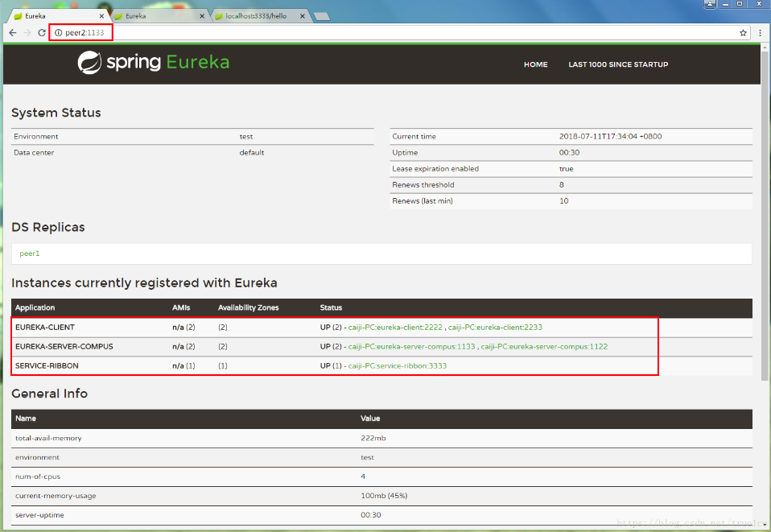Screen dimensions: 771x532
Task: Open caiji-PC:eureka-client:2233 instance link
Action: [x=495, y=328]
